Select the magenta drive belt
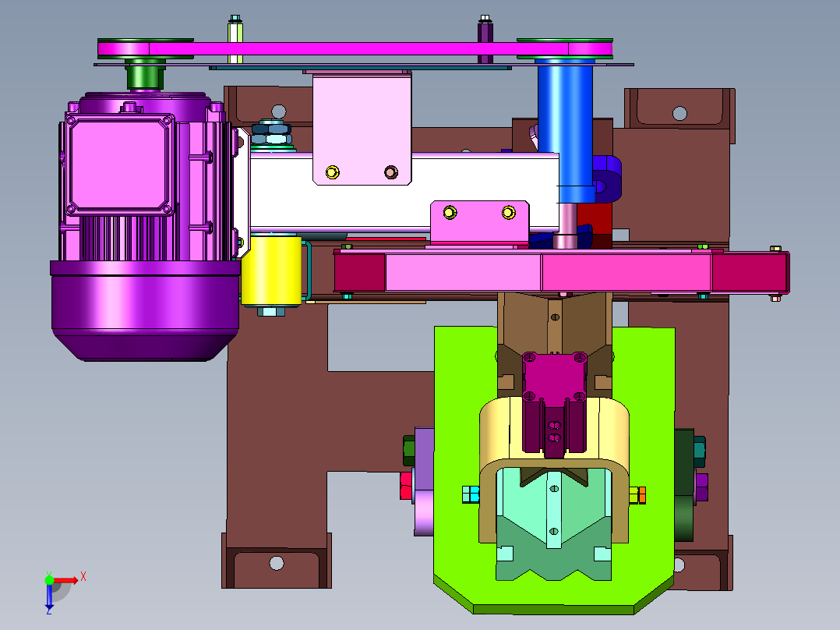Screen dimensions: 840x630 click(355, 49)
